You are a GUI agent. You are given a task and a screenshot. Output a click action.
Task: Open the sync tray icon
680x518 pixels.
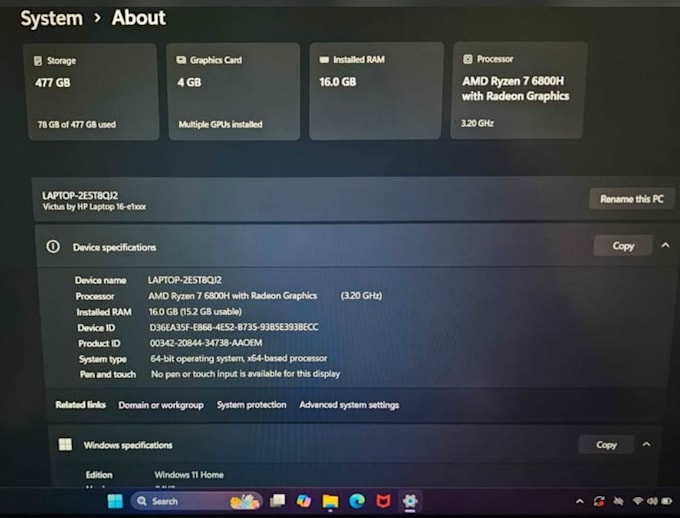tap(599, 502)
